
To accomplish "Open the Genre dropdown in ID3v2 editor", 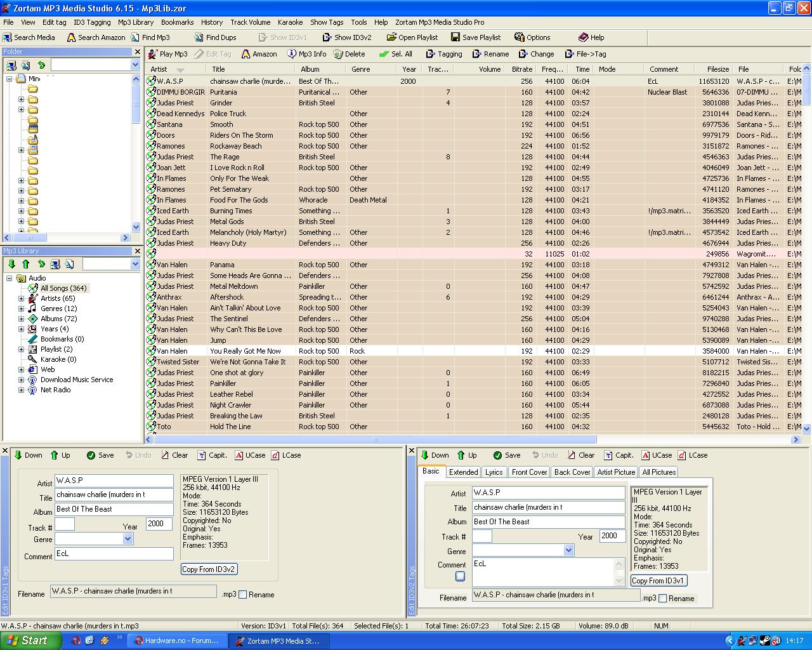I will coord(568,551).
